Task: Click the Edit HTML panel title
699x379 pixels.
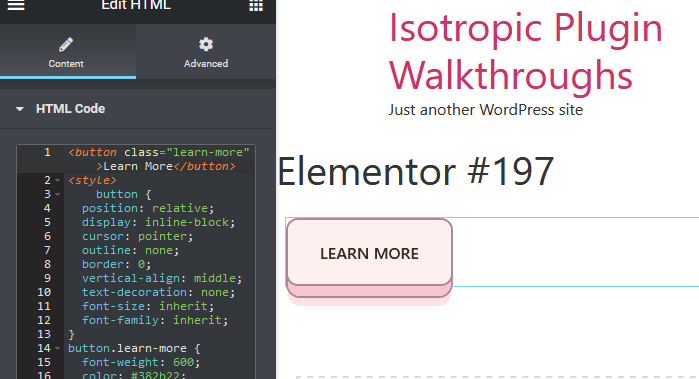Action: tap(136, 5)
